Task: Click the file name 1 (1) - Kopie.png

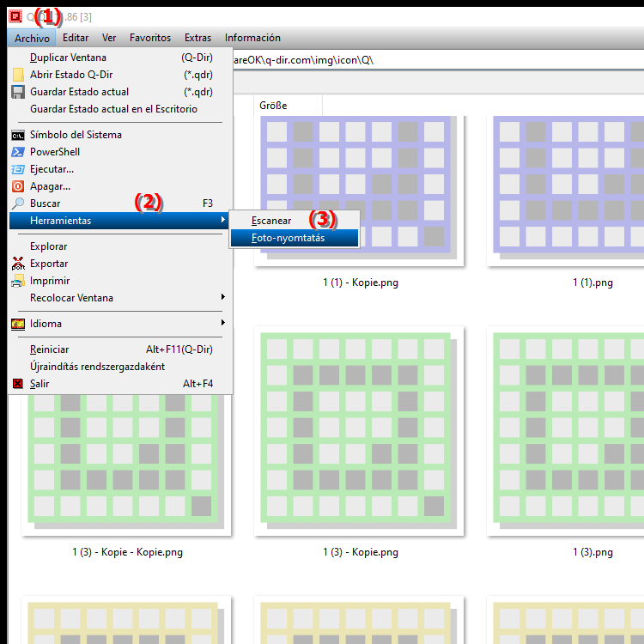Action: pyautogui.click(x=361, y=283)
